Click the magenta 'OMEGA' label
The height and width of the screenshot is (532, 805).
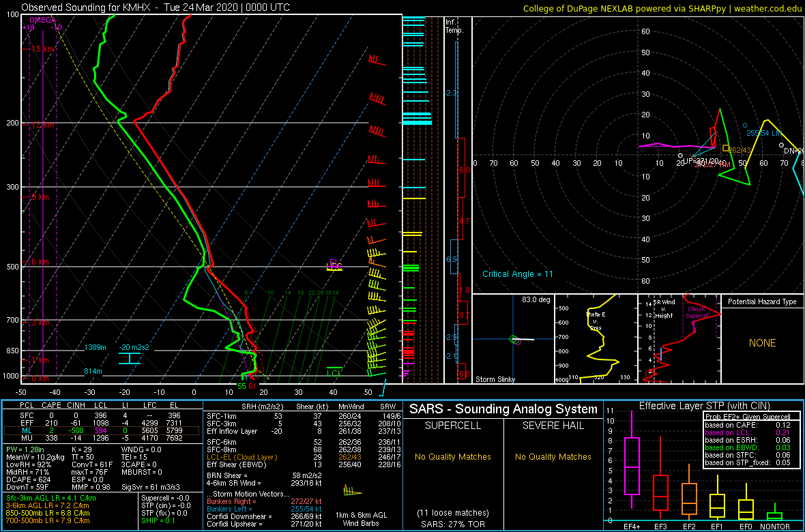point(42,20)
